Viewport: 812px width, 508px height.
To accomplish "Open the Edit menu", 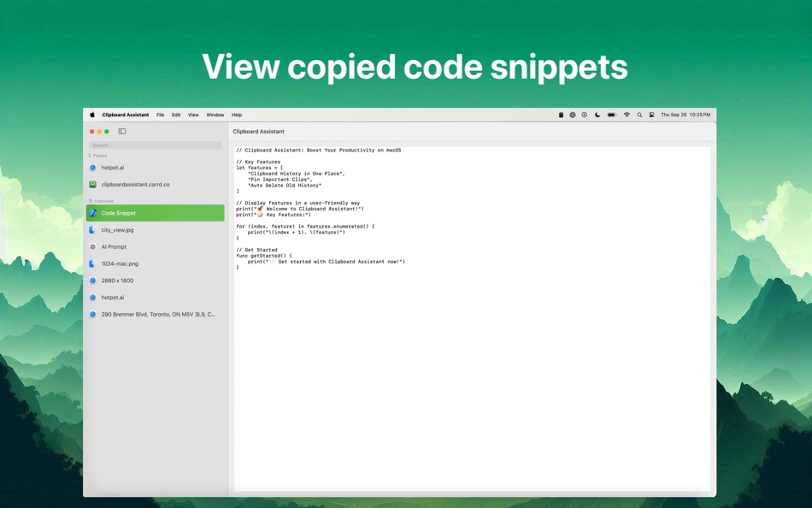I will tap(176, 115).
